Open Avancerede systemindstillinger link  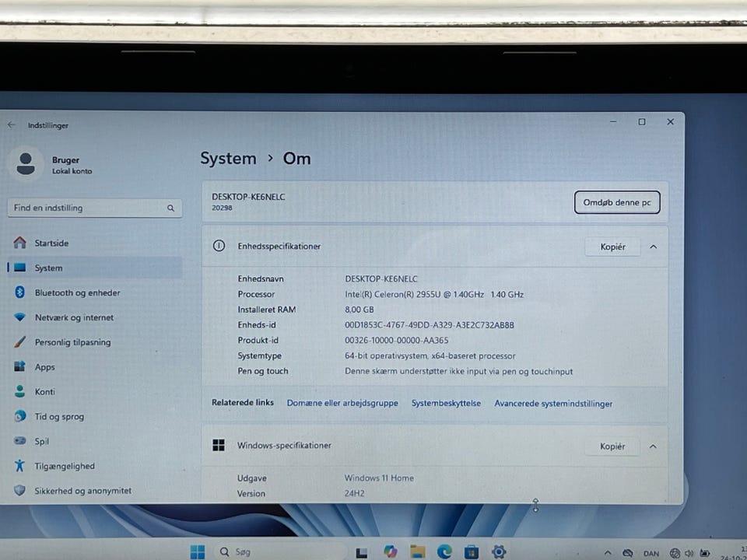[x=553, y=404]
